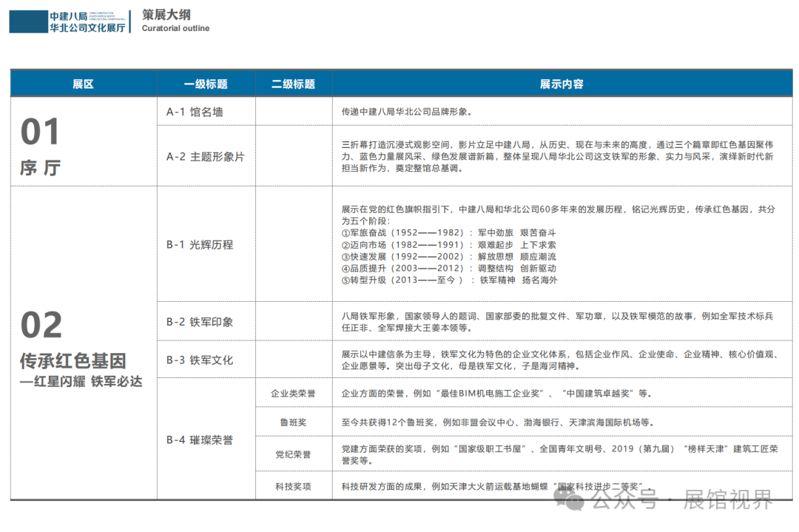
Task: Click the B-4 璀璨荣誉 cell
Action: click(200, 440)
